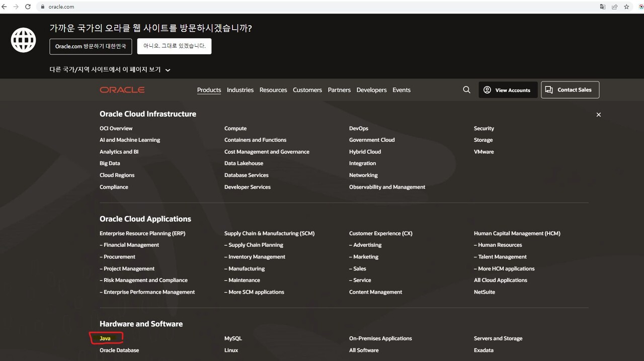Open Human Capital Management (HCM)

pos(517,233)
